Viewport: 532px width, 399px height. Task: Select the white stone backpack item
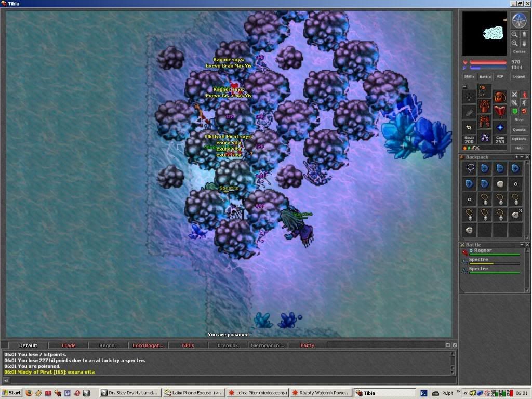point(500,184)
